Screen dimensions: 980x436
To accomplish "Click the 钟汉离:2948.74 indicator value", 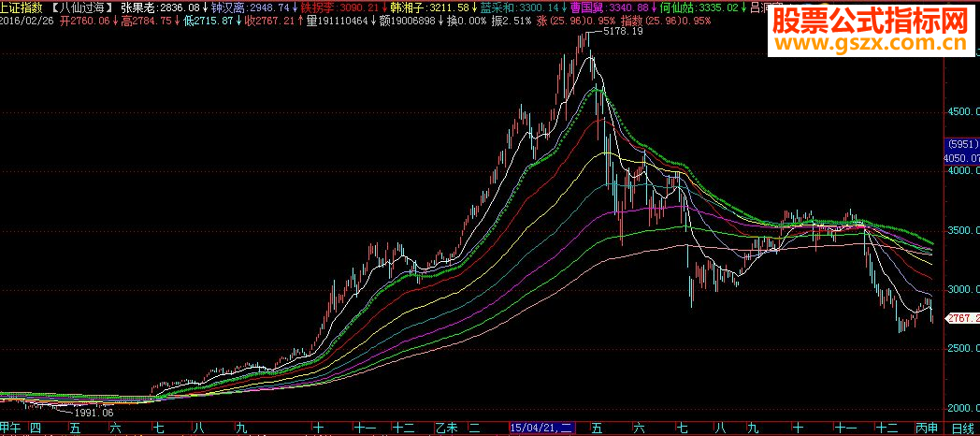I will (x=250, y=8).
